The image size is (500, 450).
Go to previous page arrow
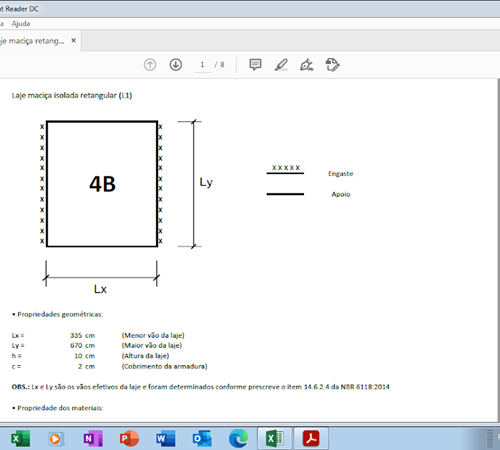click(150, 64)
